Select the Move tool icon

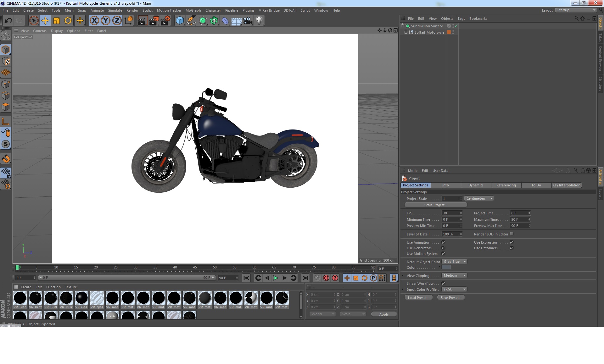pos(45,21)
